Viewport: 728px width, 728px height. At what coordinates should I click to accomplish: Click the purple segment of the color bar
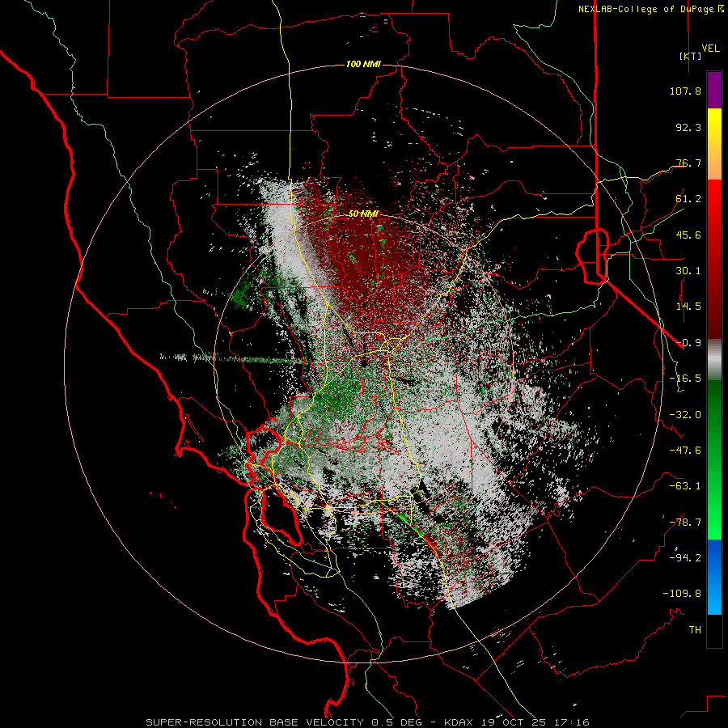(714, 90)
